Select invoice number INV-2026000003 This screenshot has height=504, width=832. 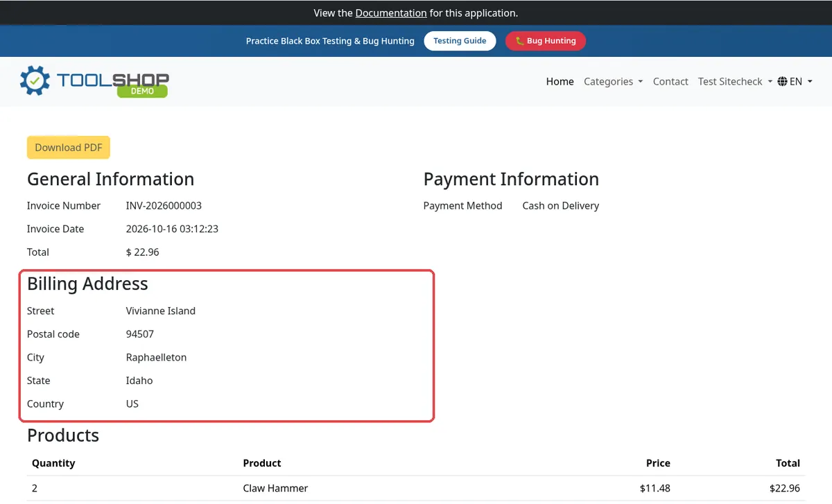point(164,206)
